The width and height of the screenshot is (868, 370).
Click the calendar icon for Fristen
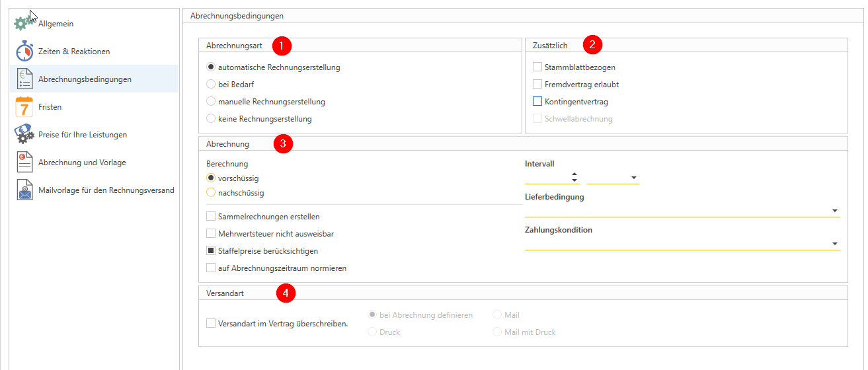[24, 107]
